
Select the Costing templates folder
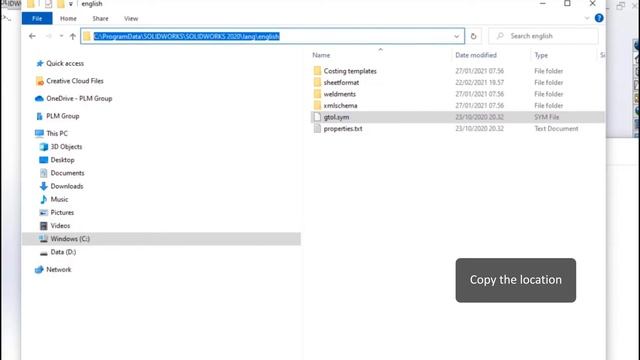(350, 71)
